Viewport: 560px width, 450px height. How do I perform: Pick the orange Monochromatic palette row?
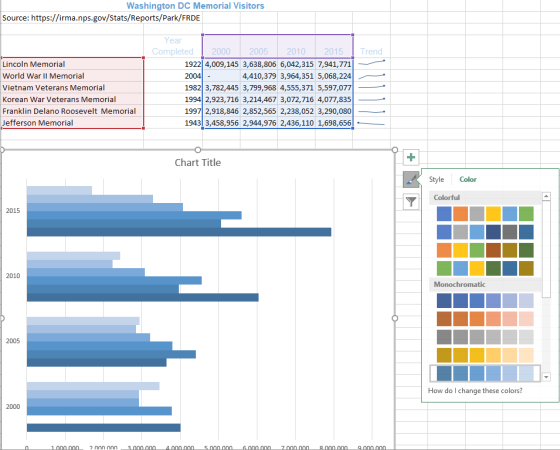tap(485, 319)
